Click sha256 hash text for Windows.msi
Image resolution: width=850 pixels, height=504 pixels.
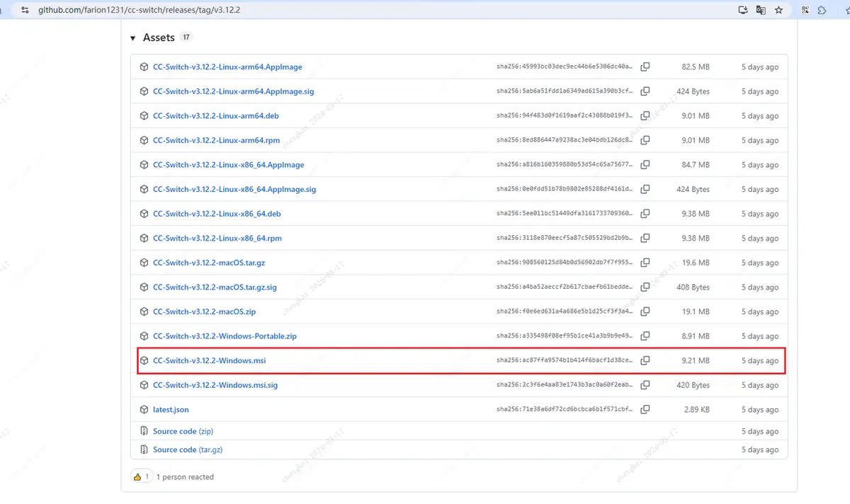[565, 361]
